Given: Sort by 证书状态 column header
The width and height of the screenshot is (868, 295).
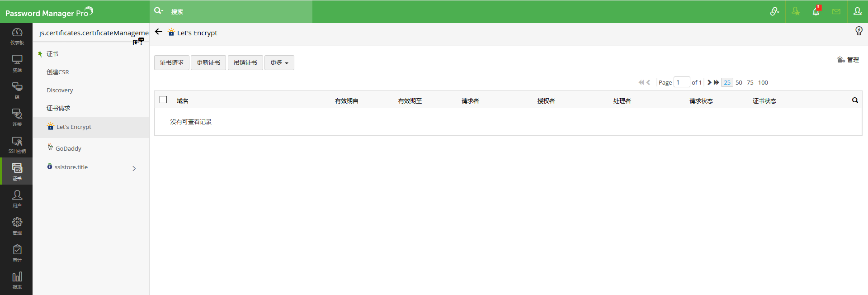Looking at the screenshot, I should pos(764,101).
